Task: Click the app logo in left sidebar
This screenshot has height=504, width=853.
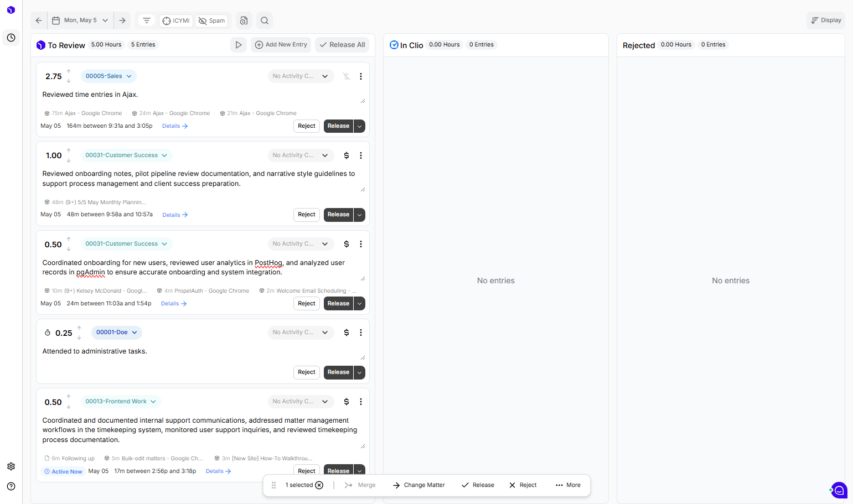Action: tap(11, 10)
